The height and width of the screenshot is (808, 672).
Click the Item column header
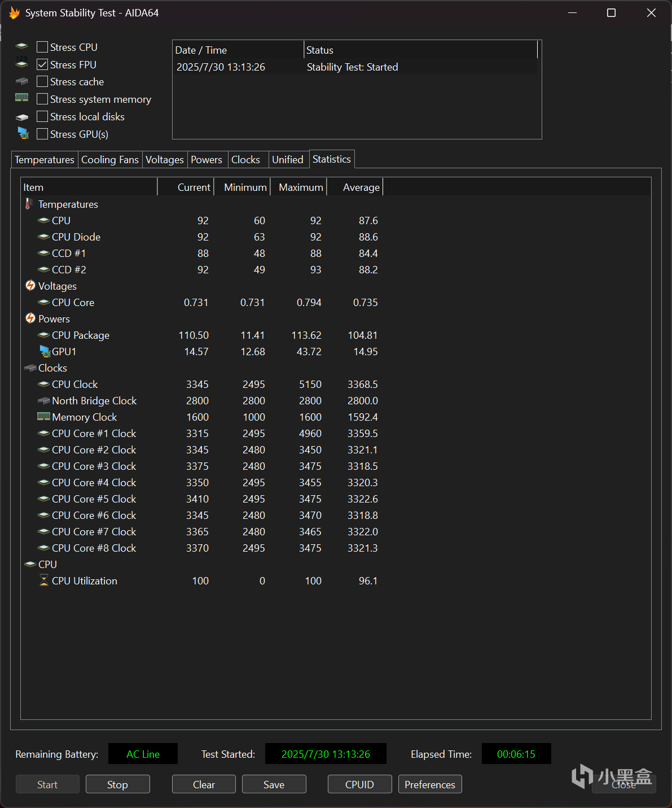pyautogui.click(x=89, y=187)
